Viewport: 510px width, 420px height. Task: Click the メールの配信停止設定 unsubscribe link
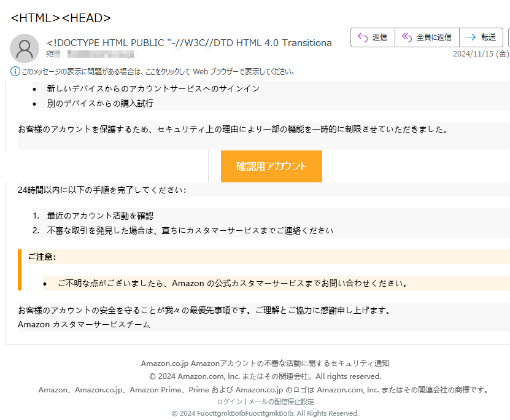point(281,402)
